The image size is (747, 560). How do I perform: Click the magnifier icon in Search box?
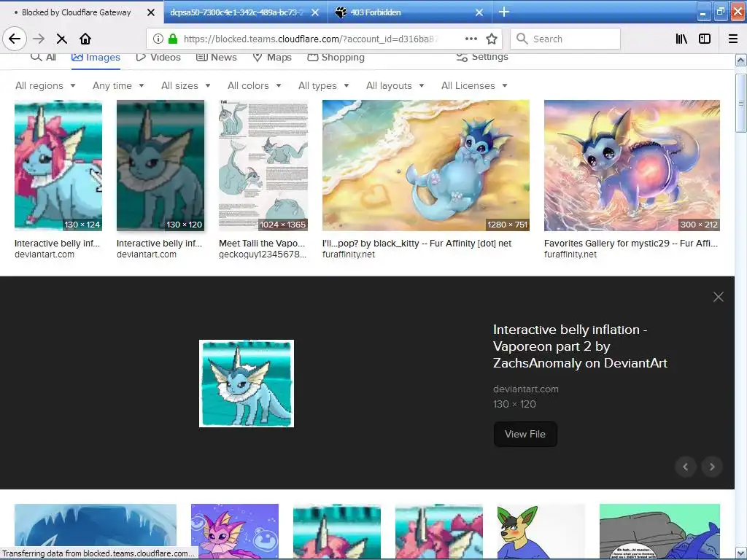(522, 39)
